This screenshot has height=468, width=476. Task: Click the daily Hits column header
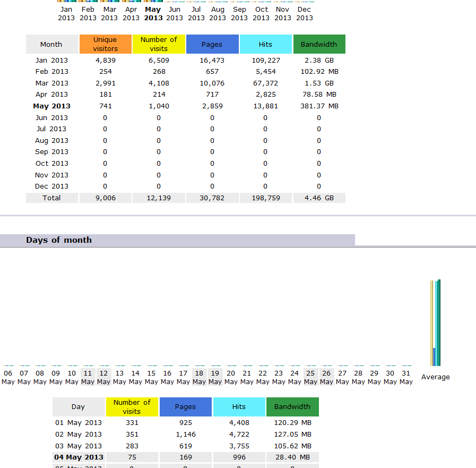tap(239, 406)
